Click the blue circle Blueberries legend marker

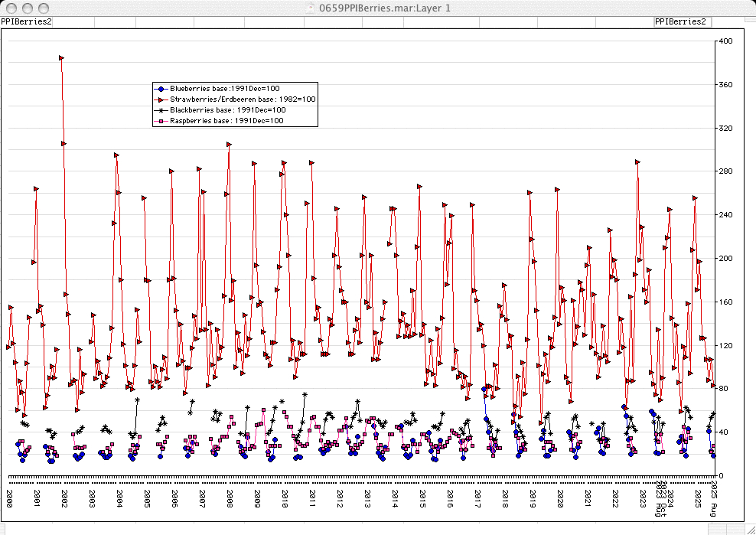pyautogui.click(x=161, y=89)
